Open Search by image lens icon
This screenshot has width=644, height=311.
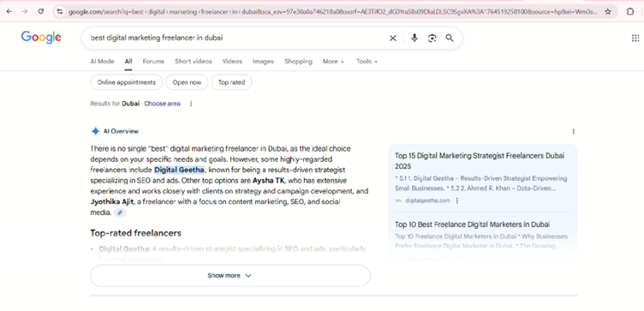tap(432, 39)
